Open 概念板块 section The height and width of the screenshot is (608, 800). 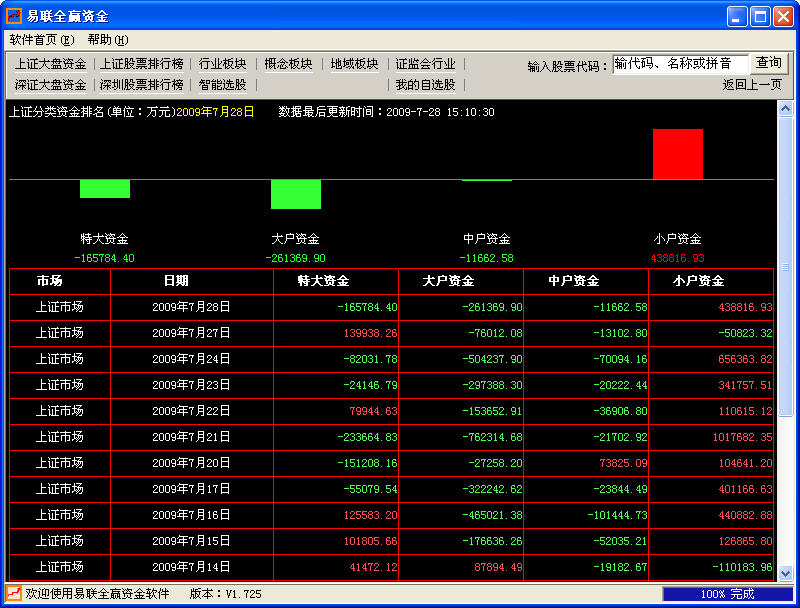(x=288, y=64)
